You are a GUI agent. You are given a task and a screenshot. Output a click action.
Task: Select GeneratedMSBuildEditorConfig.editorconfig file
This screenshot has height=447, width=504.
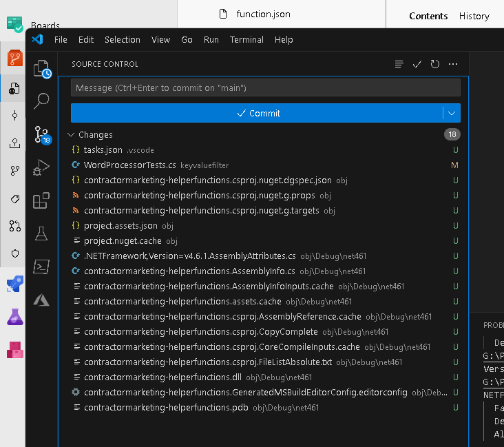264,393
